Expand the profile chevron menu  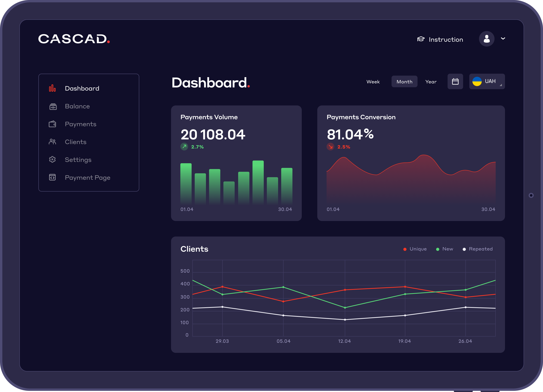coord(503,39)
